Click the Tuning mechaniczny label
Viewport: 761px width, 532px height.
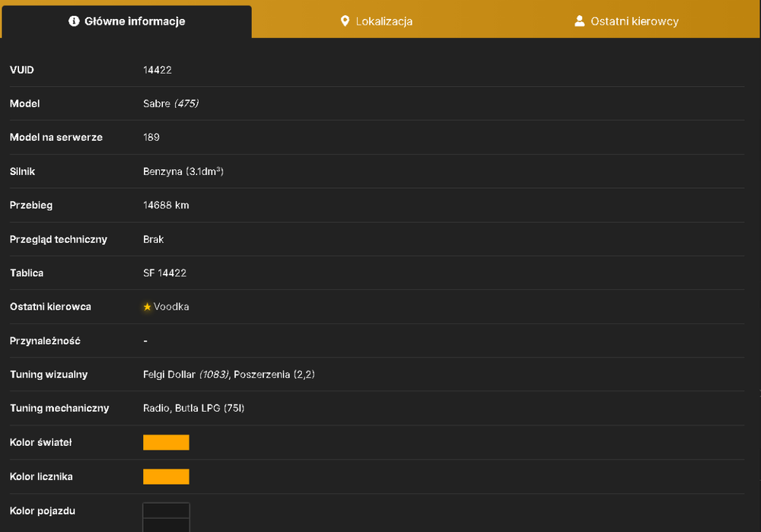coord(59,408)
